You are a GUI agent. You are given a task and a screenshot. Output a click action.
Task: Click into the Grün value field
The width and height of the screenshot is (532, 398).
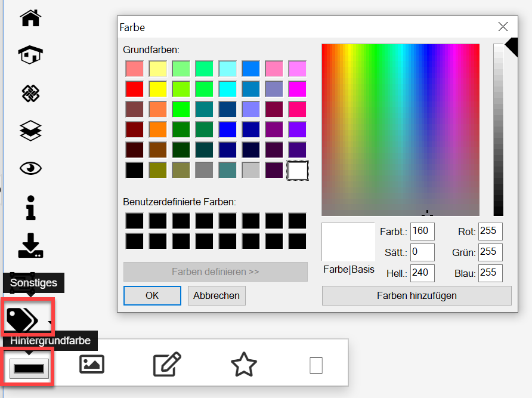(490, 252)
